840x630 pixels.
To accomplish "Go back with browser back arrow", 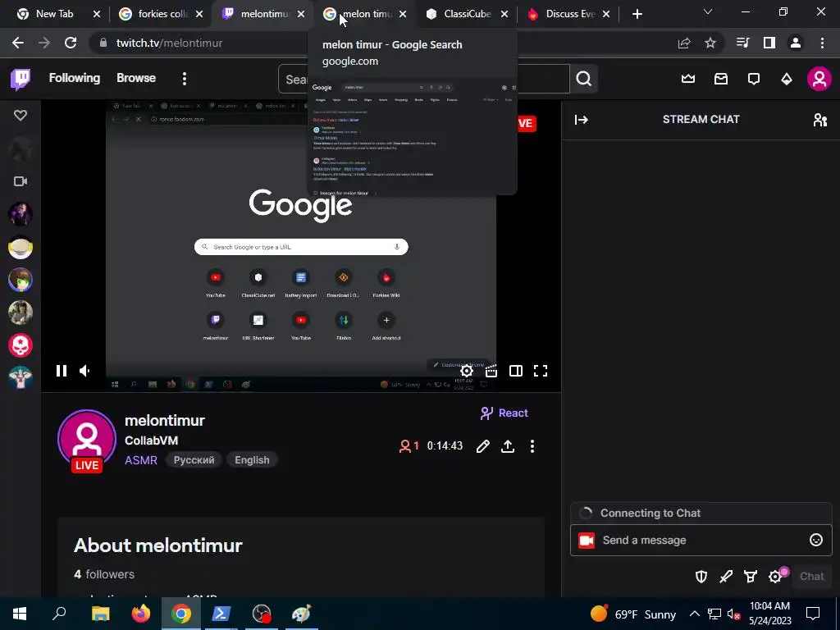I will [x=18, y=43].
